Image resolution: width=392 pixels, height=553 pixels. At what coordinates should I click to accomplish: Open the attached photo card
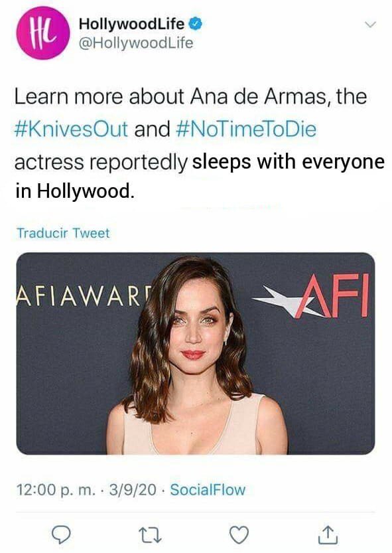(196, 353)
